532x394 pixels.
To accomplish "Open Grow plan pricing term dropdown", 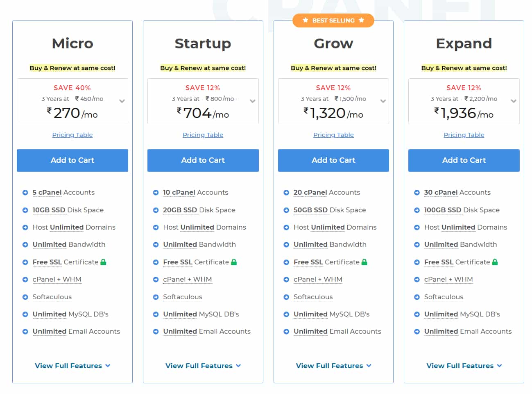I will pyautogui.click(x=383, y=101).
